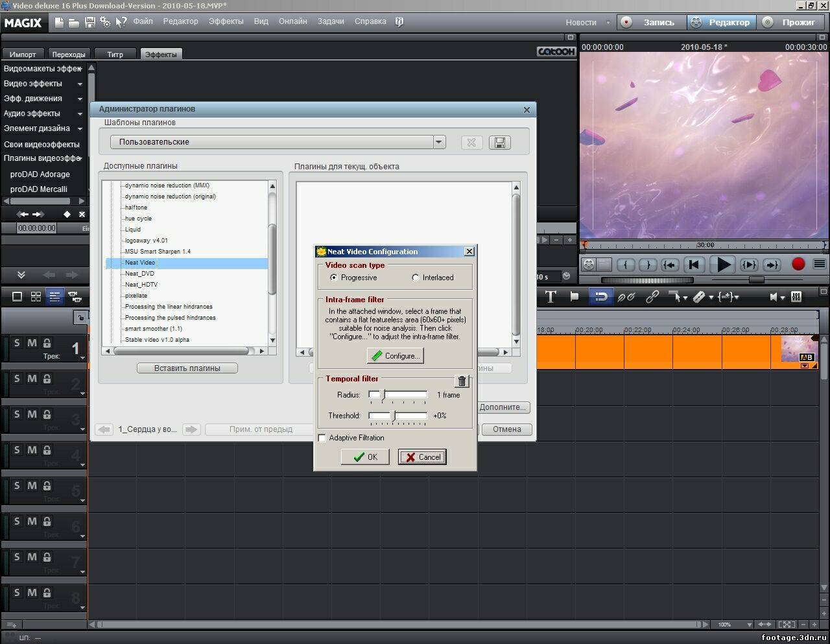Open the Эффекты menu

[226, 21]
